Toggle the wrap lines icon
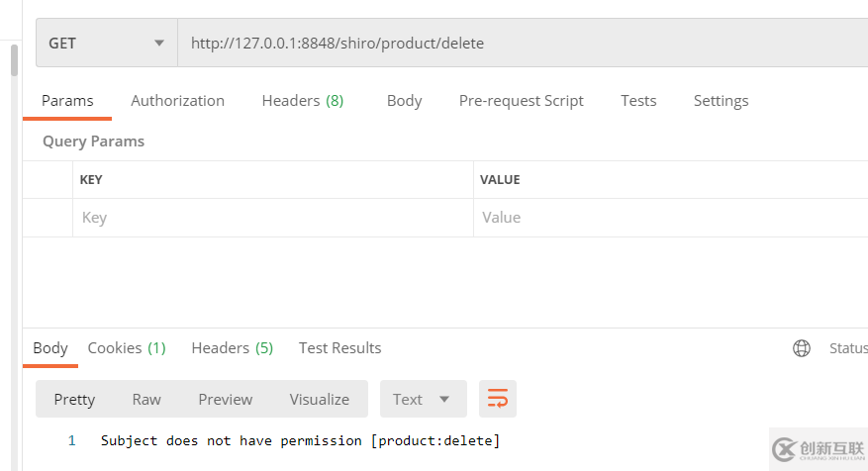Image resolution: width=868 pixels, height=471 pixels. [x=498, y=399]
